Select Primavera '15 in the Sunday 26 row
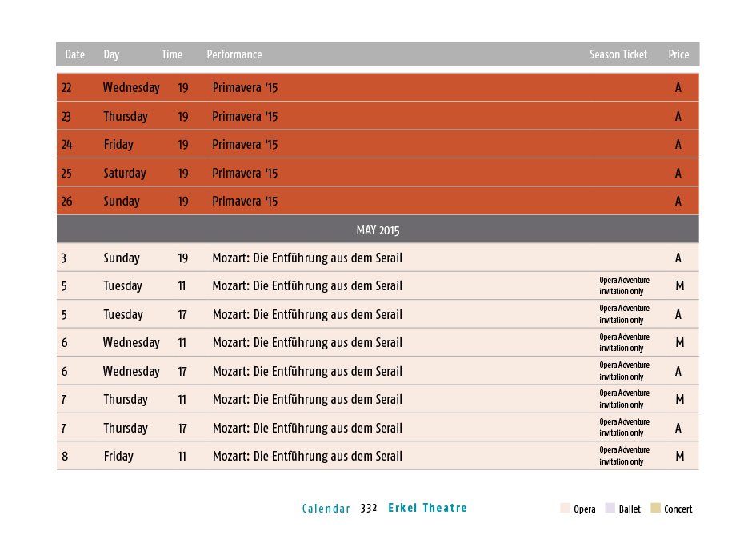The height and width of the screenshot is (543, 756). point(245,201)
